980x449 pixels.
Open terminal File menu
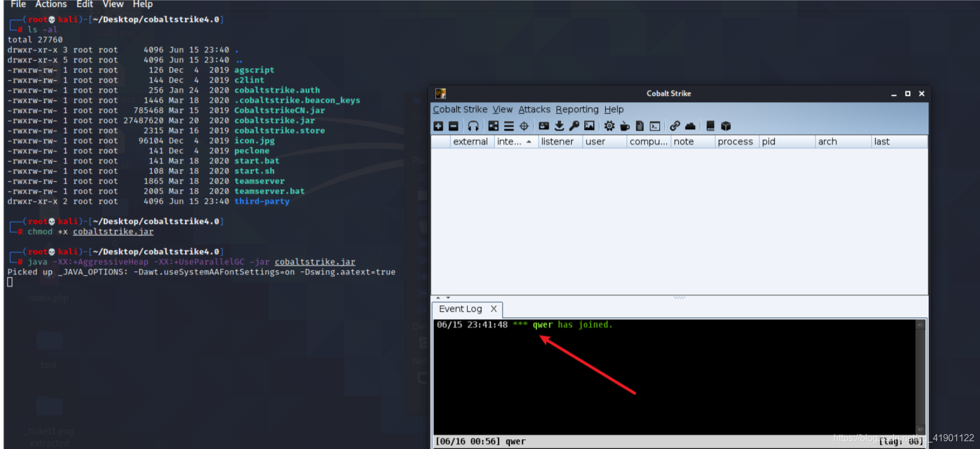click(x=18, y=4)
